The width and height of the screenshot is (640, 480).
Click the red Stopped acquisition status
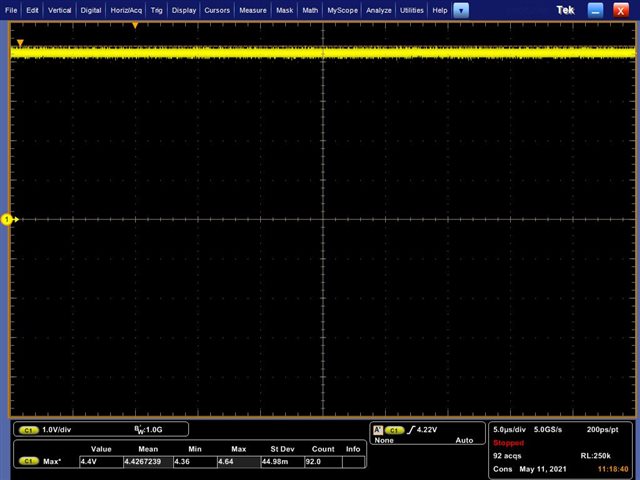[508, 443]
